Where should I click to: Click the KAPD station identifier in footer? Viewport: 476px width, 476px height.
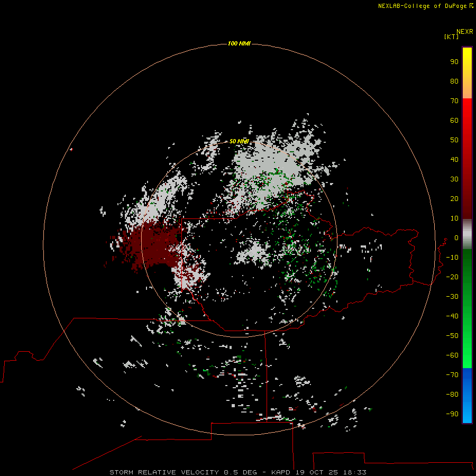pos(281,472)
